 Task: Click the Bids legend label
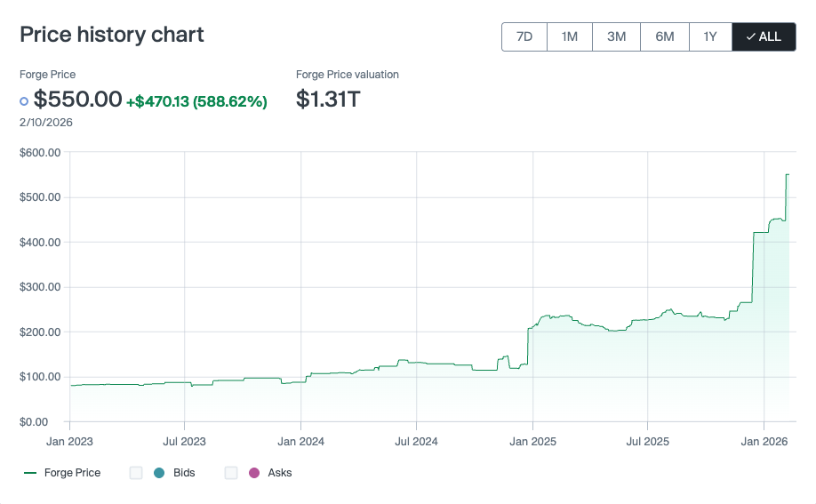point(184,473)
